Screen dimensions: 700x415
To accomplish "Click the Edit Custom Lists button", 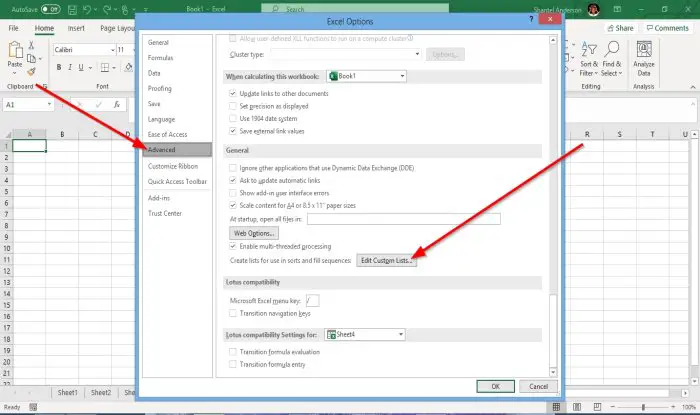I will (x=387, y=261).
